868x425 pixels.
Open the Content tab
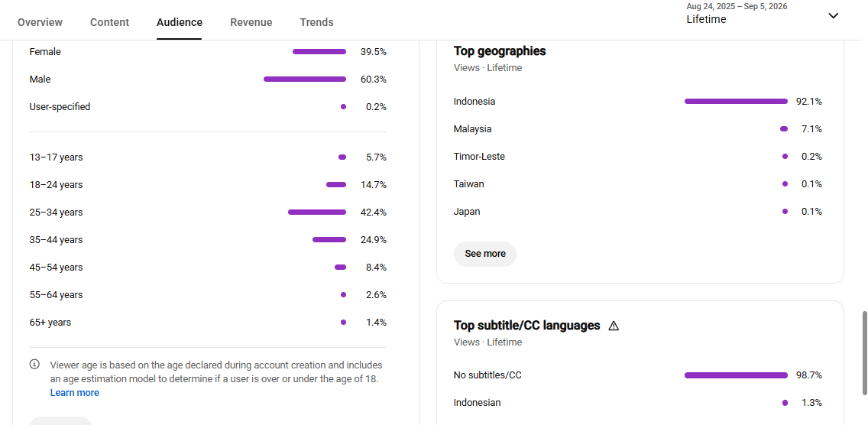coord(109,22)
